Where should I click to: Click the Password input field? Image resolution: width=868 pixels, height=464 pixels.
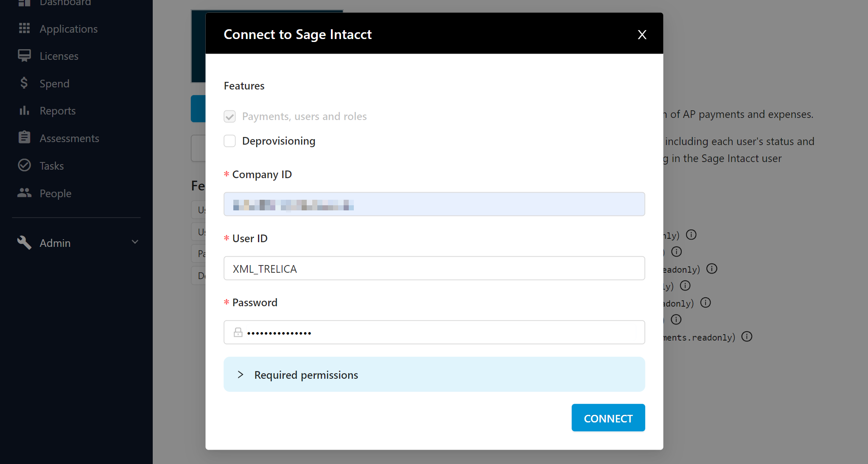point(434,333)
